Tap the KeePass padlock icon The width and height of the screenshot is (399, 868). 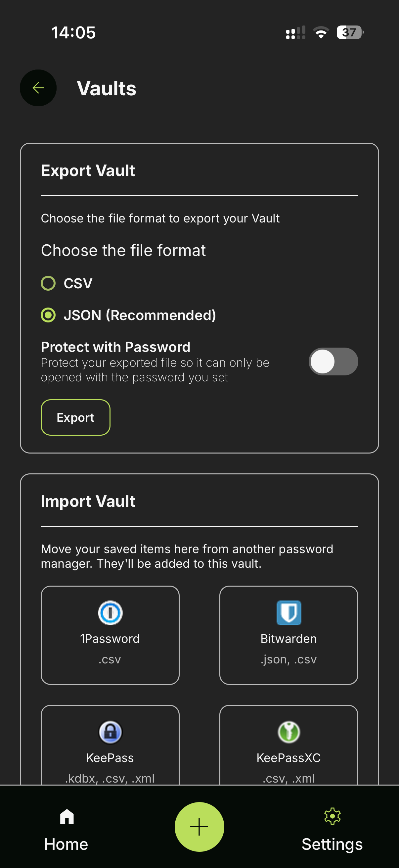click(111, 732)
